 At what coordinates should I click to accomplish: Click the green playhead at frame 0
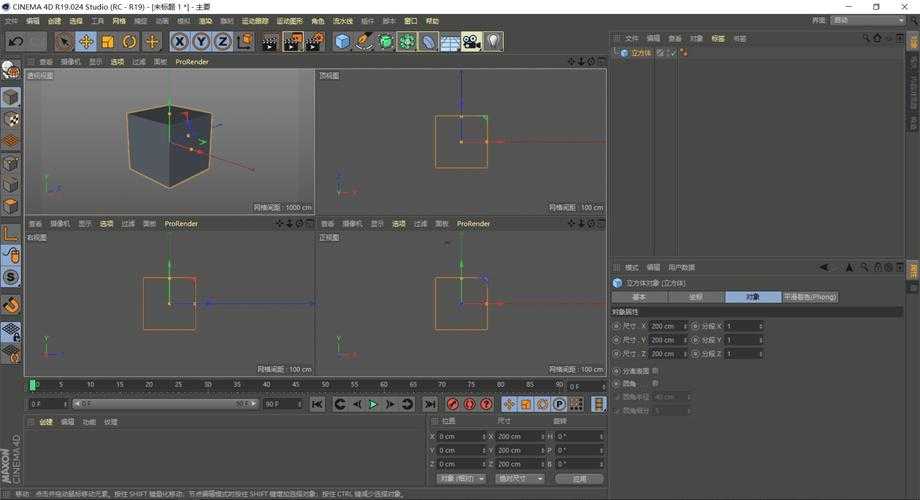(33, 385)
